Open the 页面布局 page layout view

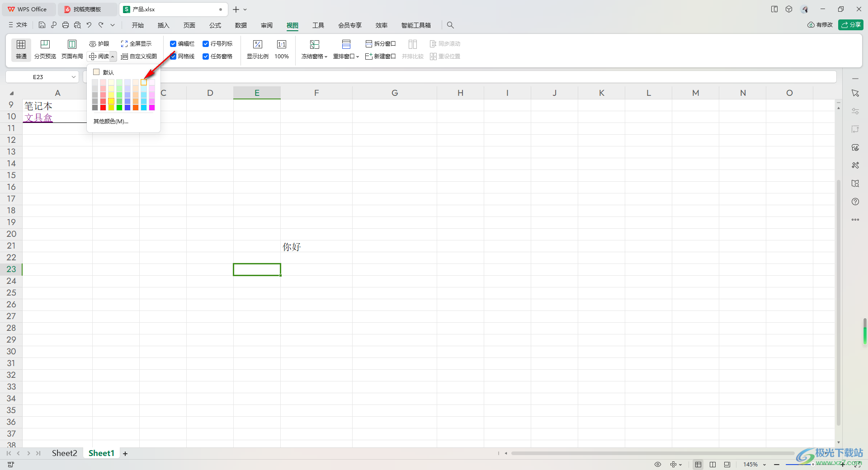(x=72, y=49)
